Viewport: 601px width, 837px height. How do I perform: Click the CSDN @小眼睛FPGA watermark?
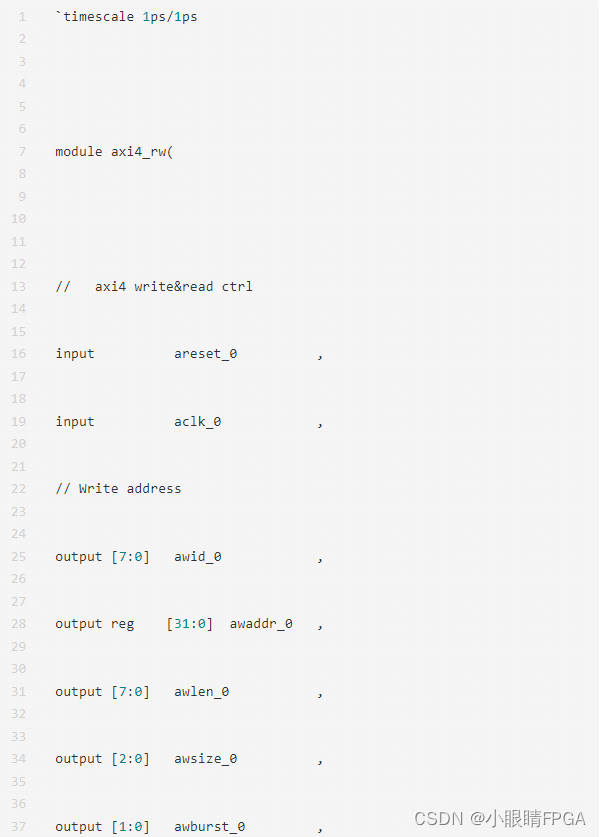[x=499, y=818]
